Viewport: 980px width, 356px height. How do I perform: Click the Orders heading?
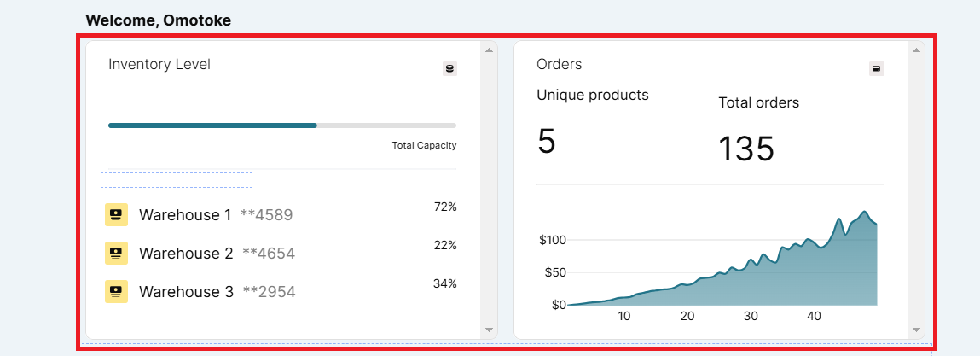click(560, 64)
